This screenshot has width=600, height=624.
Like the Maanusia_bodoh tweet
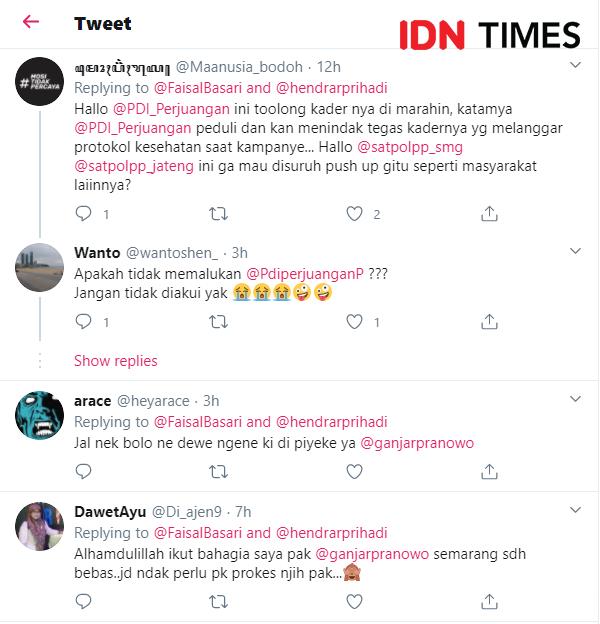pos(354,214)
